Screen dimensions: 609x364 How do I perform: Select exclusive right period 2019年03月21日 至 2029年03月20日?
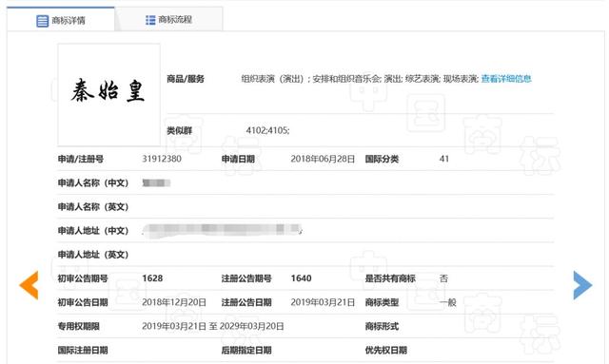pos(213,326)
